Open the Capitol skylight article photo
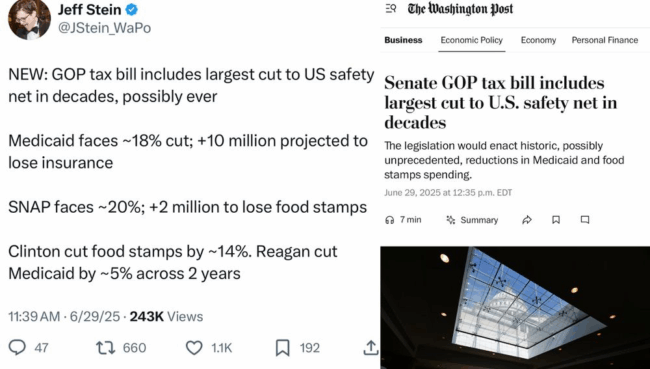The height and width of the screenshot is (369, 650). pos(515,308)
